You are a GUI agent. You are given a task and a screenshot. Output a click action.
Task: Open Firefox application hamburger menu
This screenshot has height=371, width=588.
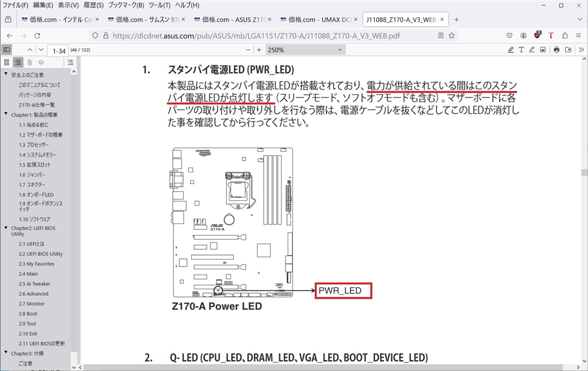coord(579,36)
